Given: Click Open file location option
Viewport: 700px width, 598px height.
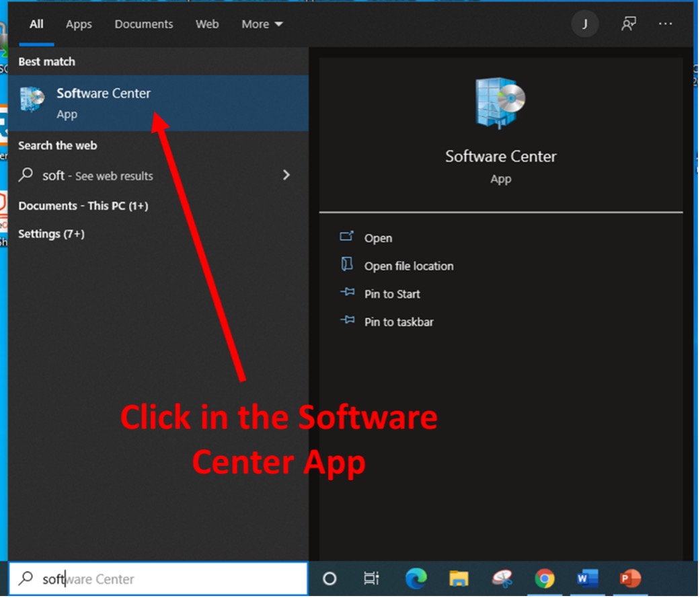Looking at the screenshot, I should coord(408,266).
